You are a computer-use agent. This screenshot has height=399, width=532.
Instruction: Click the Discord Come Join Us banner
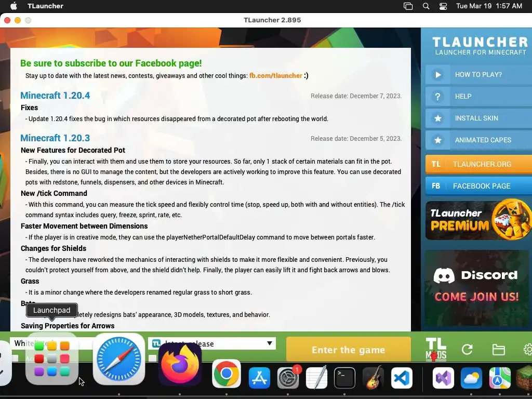[477, 288]
